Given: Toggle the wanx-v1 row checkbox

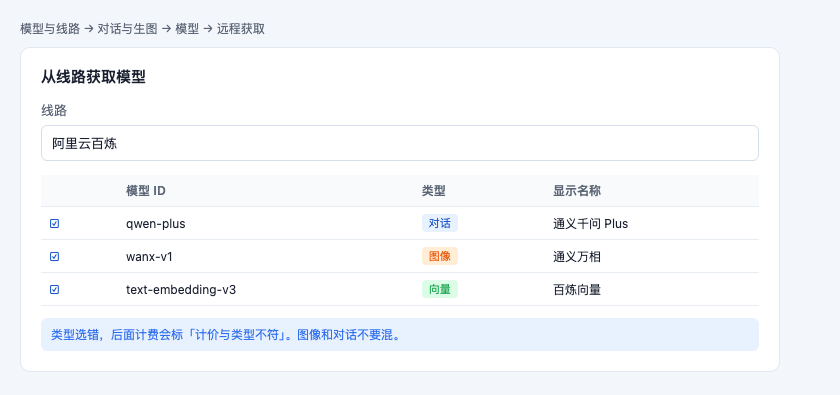Looking at the screenshot, I should tap(54, 257).
